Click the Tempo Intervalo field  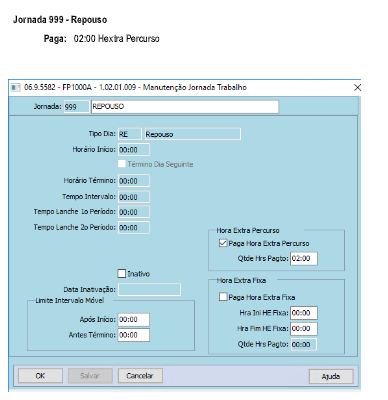(134, 197)
